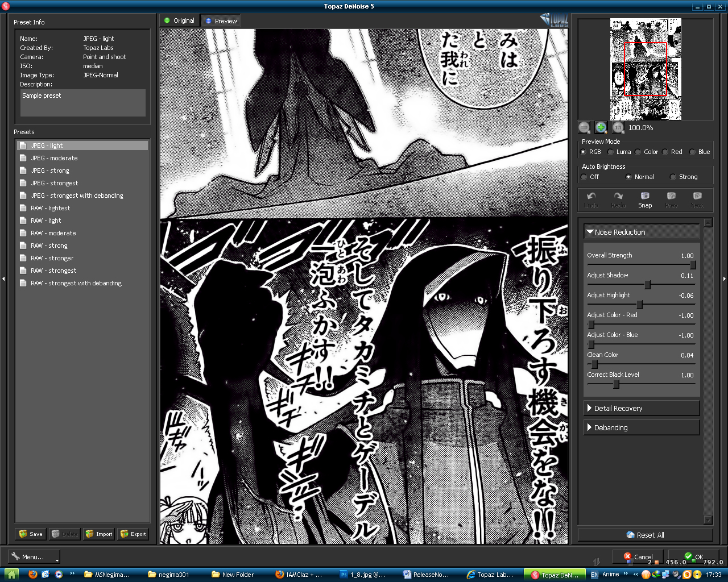Click the Correct Black Level slider handle
728x582 pixels.
click(x=616, y=384)
